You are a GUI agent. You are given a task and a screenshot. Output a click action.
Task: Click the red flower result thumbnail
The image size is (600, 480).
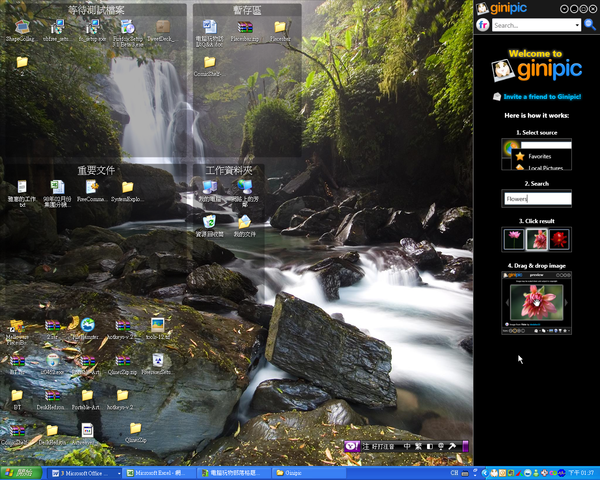(559, 239)
